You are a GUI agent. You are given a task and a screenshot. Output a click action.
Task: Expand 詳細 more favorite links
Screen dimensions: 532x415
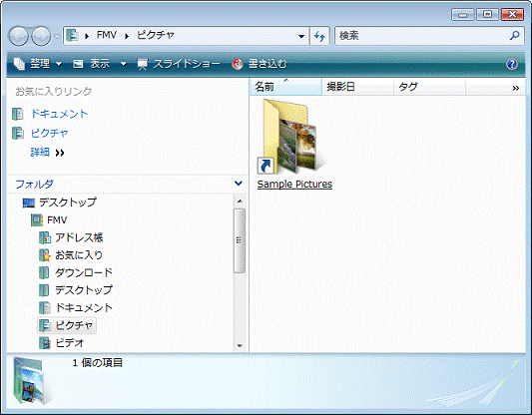[x=48, y=153]
